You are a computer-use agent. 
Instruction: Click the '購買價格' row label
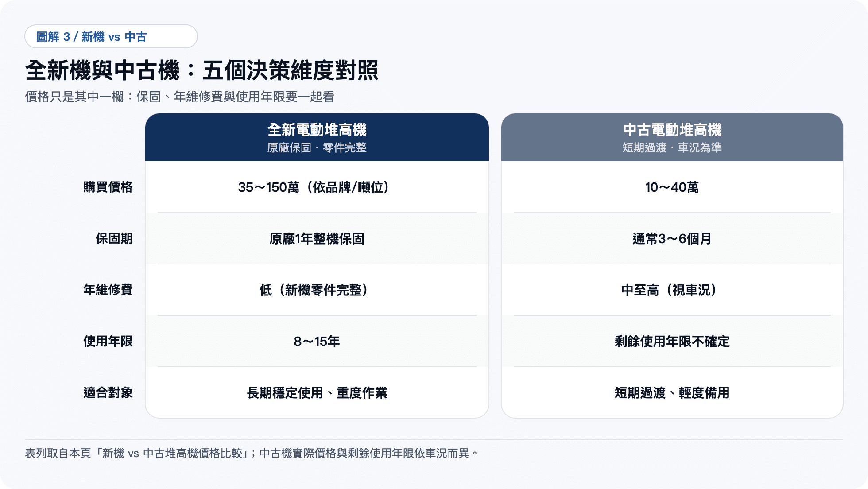click(x=108, y=187)
